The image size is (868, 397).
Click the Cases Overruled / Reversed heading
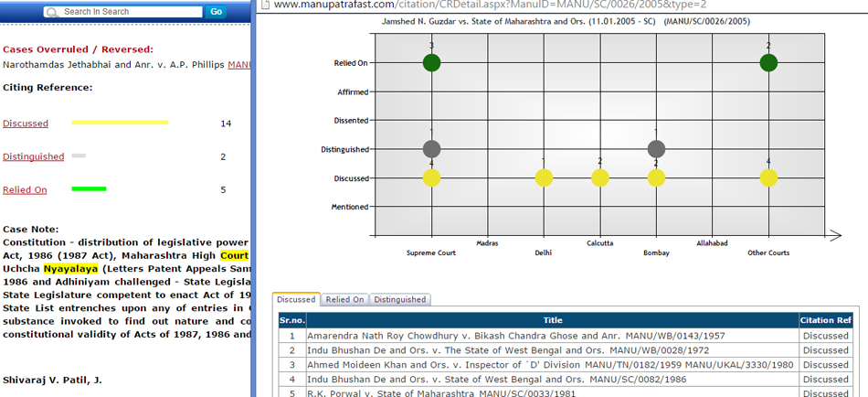[x=78, y=49]
